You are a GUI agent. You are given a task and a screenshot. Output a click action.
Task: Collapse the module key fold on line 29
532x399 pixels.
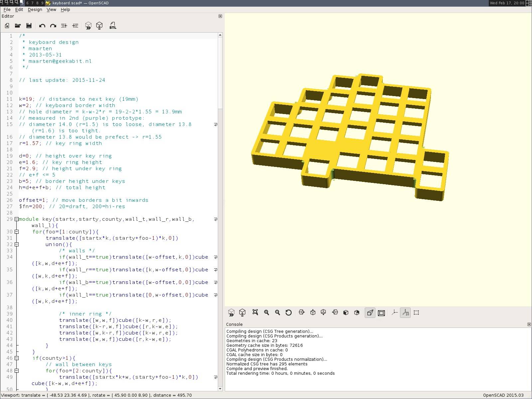16,219
